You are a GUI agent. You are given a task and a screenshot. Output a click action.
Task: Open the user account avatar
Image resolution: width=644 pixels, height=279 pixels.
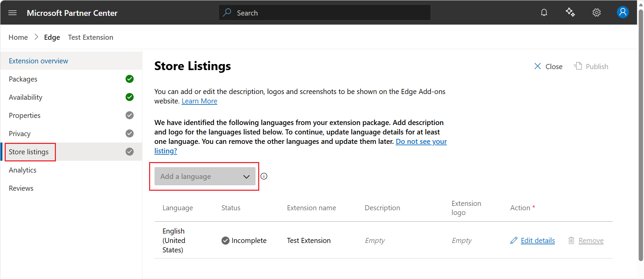tap(623, 12)
